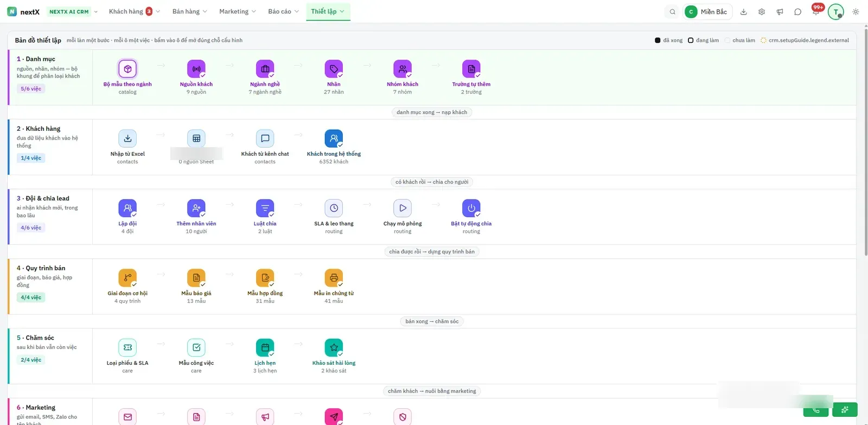Viewport: 868px width, 425px height.
Task: Open the Nhãn tag tile
Action: 334,77
